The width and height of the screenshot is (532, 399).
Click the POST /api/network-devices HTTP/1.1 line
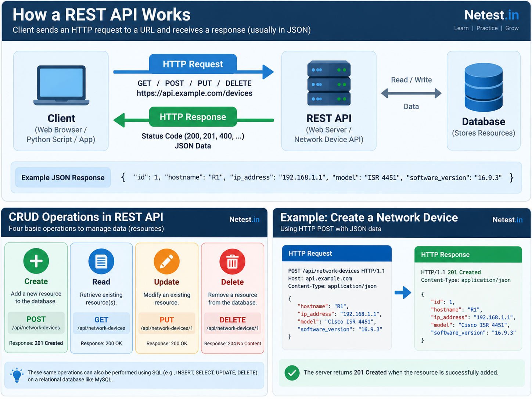[x=336, y=271]
